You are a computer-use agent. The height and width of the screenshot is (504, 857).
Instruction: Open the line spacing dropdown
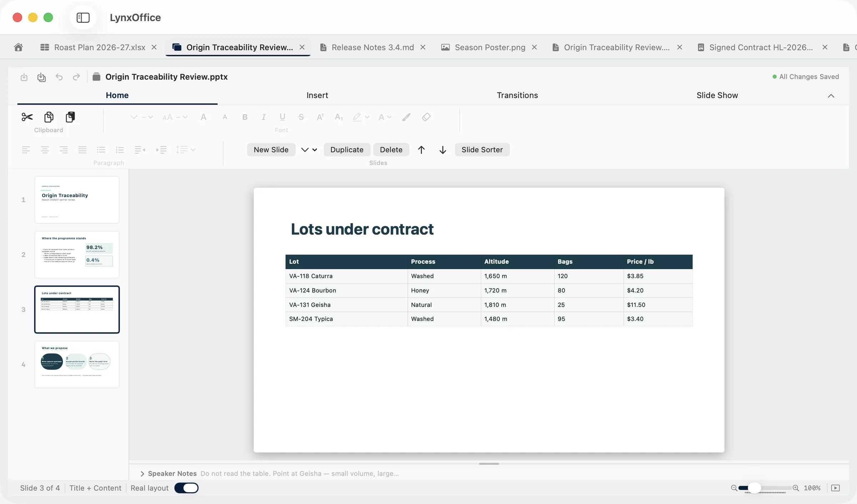tap(186, 150)
